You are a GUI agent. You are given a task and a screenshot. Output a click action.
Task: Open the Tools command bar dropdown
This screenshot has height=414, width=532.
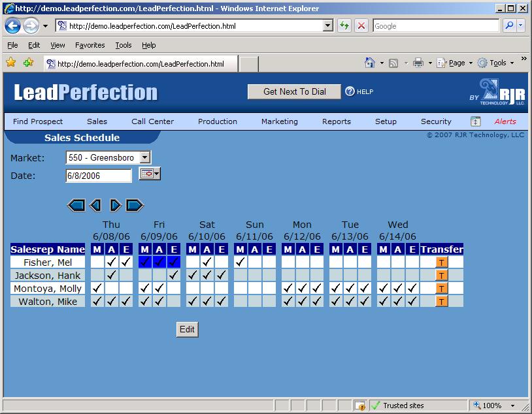495,63
